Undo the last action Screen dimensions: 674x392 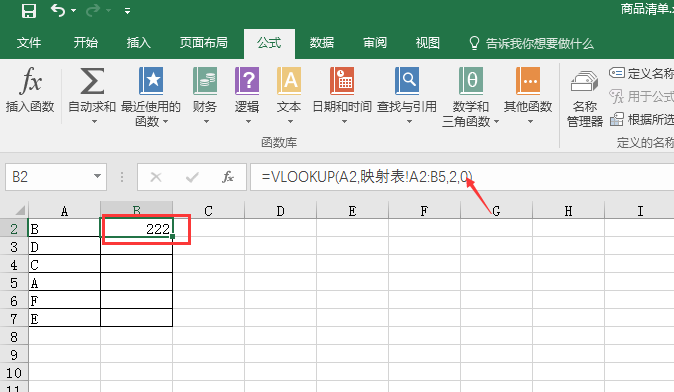tap(58, 10)
